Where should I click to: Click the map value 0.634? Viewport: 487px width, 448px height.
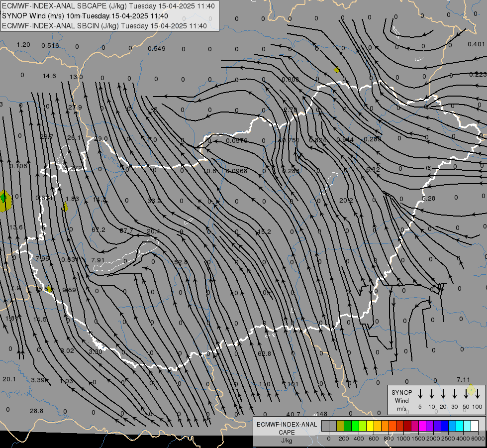(x=44, y=198)
